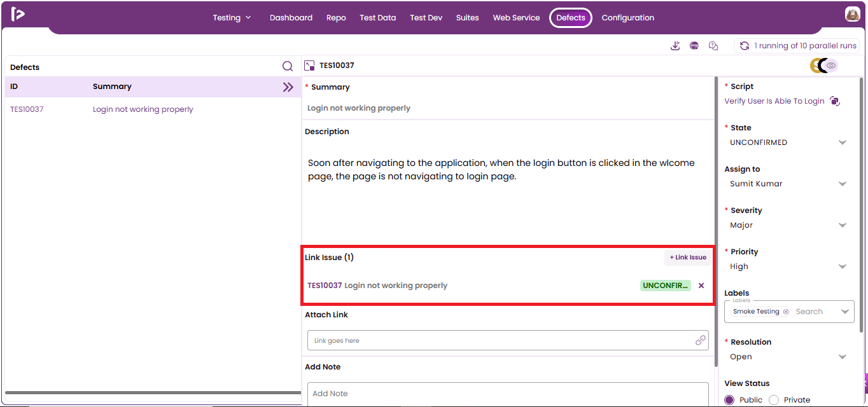Click the gold S watcher avatar
This screenshot has height=407, width=868.
815,66
